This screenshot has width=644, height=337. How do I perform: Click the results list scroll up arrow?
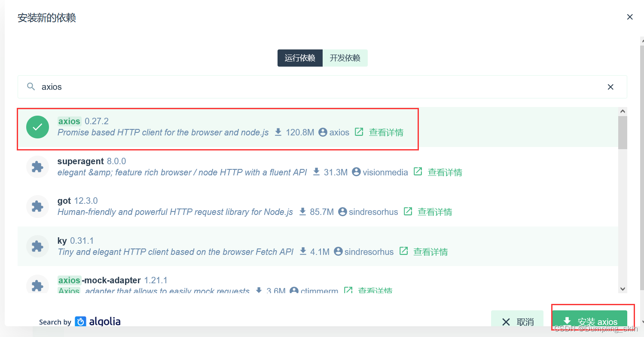point(623,111)
